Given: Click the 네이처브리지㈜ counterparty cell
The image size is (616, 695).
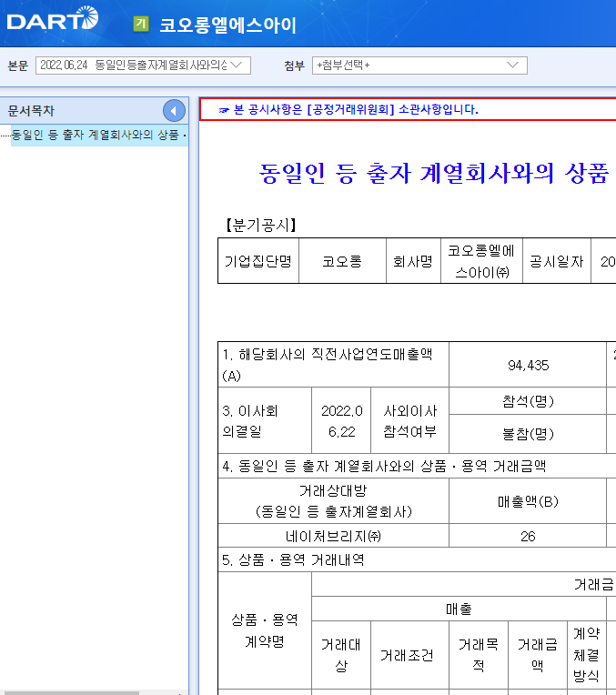Looking at the screenshot, I should point(334,536).
